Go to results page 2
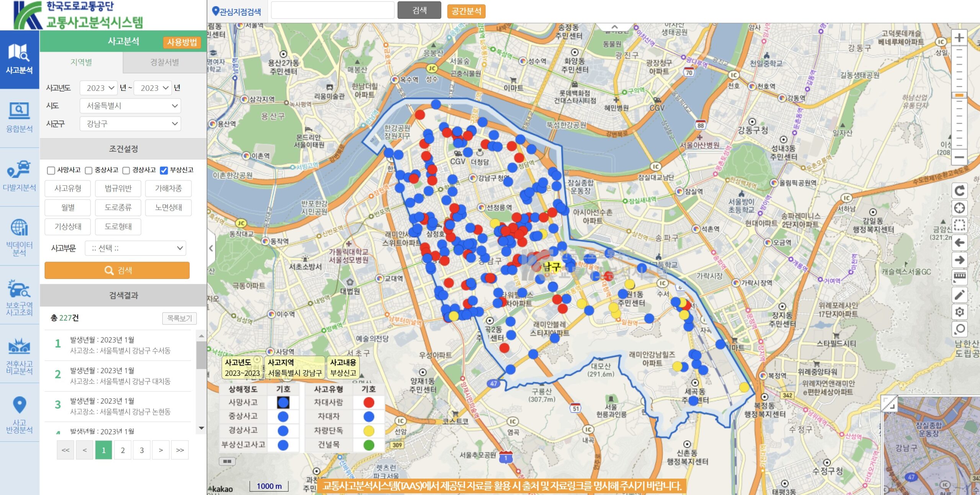 [122, 450]
